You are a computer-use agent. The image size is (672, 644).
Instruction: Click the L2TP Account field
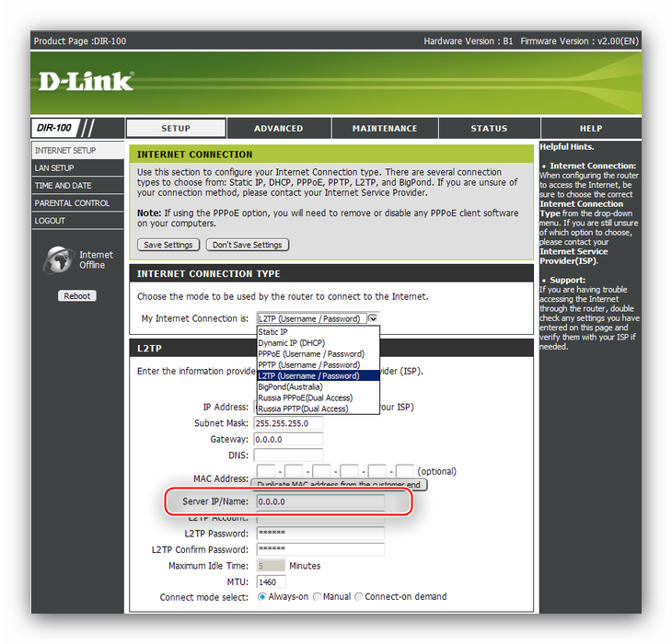(x=320, y=518)
